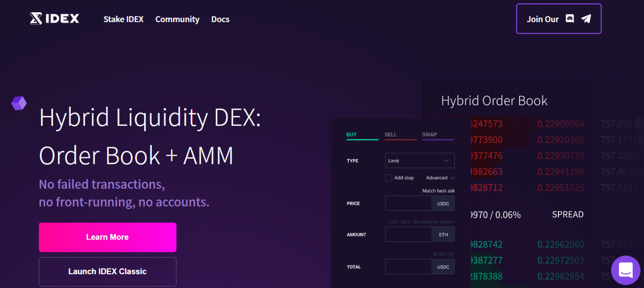
Task: Switch to the BUY tab
Action: coord(351,135)
